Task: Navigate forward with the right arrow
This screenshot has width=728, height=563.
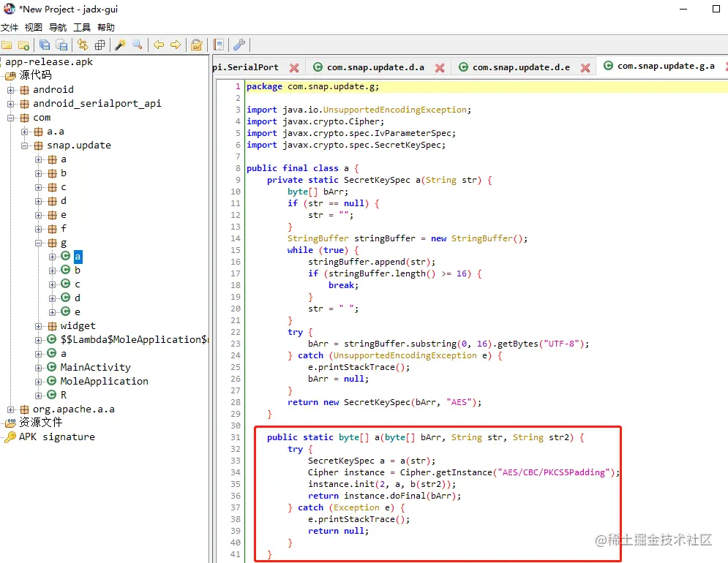Action: pos(176,45)
